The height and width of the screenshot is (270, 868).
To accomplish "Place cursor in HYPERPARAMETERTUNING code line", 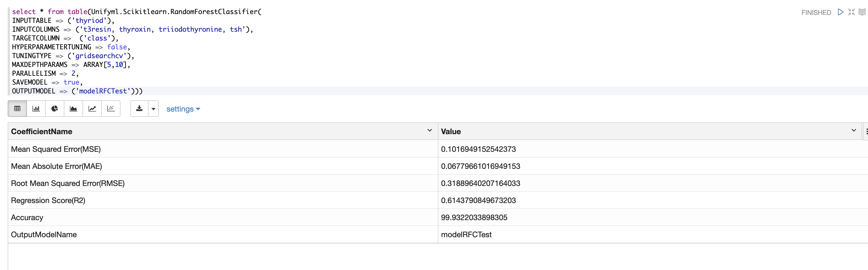I will 71,47.
